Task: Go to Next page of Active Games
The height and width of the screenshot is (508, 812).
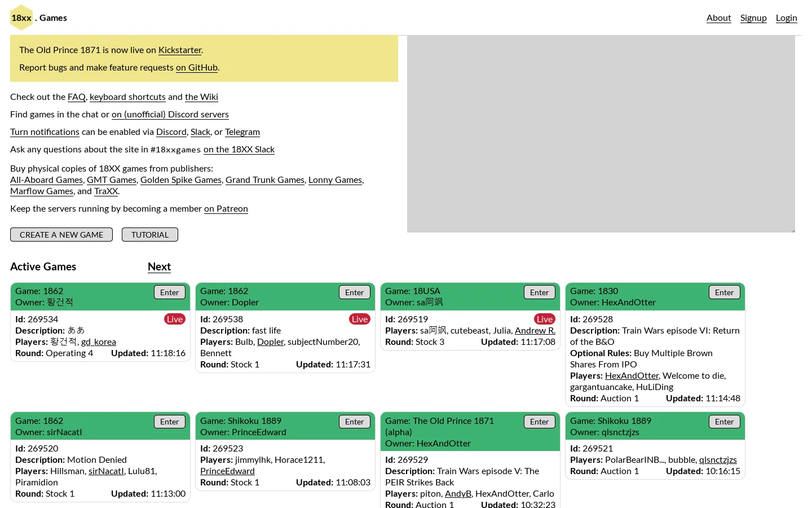Action: point(159,267)
